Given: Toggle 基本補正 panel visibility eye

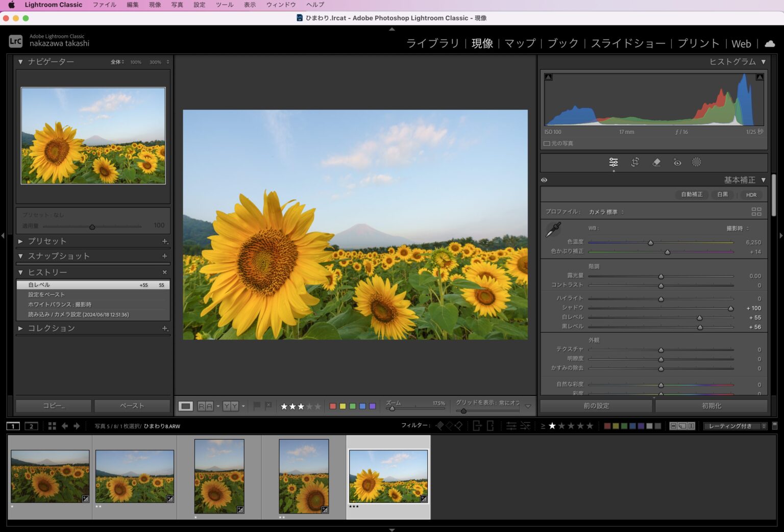Looking at the screenshot, I should click(x=544, y=180).
